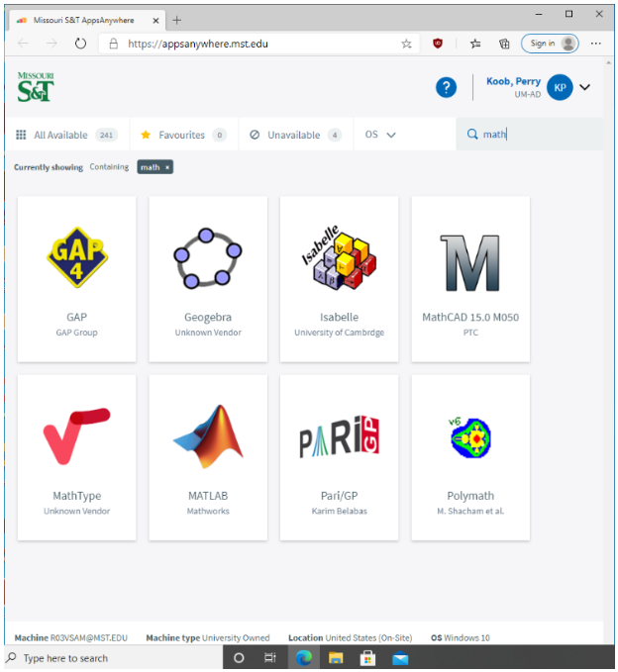The width and height of the screenshot is (618, 672).
Task: Click the Cortana circle on the taskbar
Action: click(239, 658)
